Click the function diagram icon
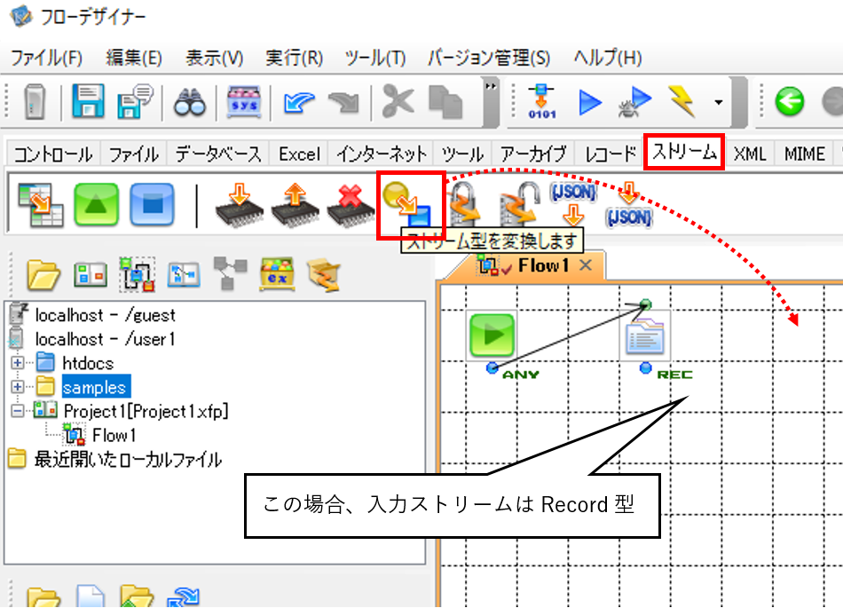Viewport: 843px width, 616px height. 184,275
